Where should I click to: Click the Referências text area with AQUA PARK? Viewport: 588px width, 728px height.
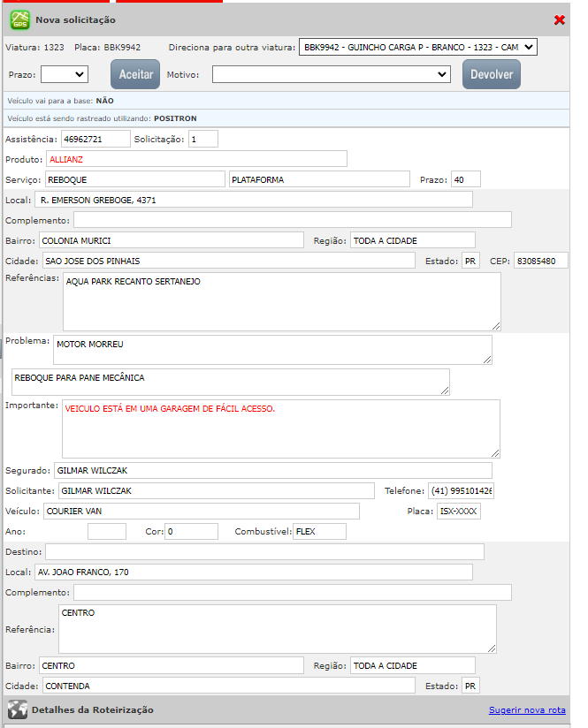[x=281, y=301]
